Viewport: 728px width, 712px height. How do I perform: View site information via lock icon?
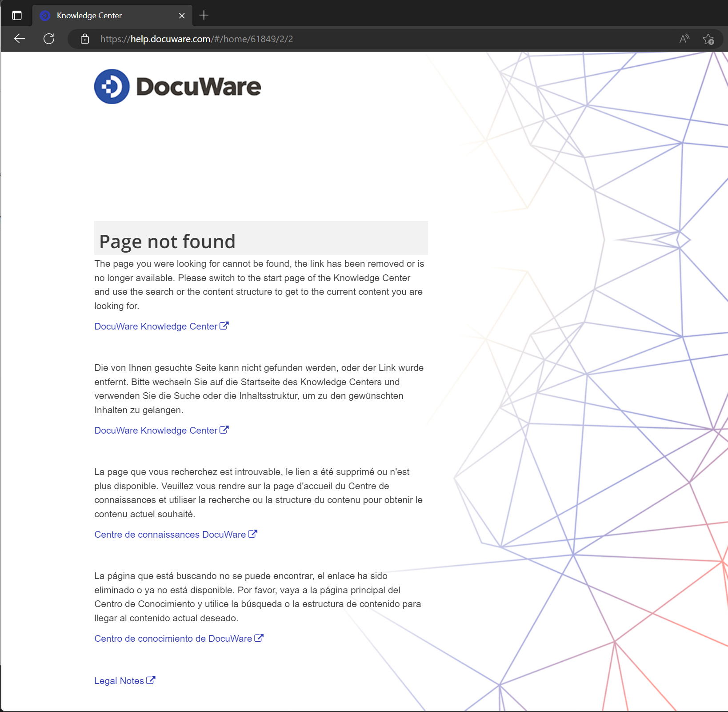(x=85, y=39)
